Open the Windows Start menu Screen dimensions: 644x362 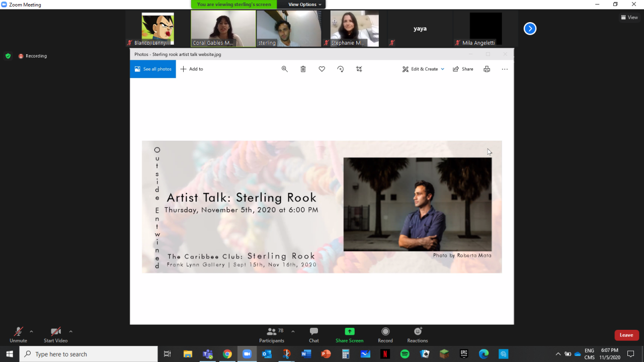[x=10, y=354]
